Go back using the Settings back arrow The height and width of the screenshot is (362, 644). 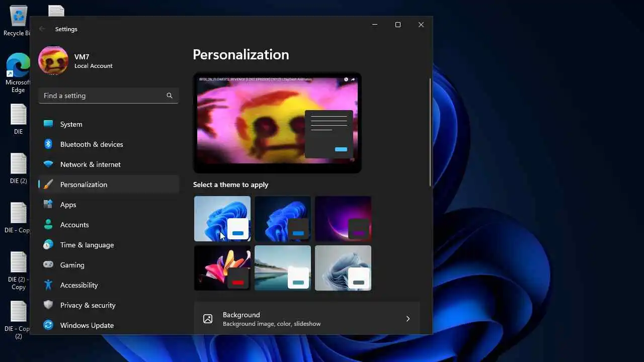click(42, 29)
